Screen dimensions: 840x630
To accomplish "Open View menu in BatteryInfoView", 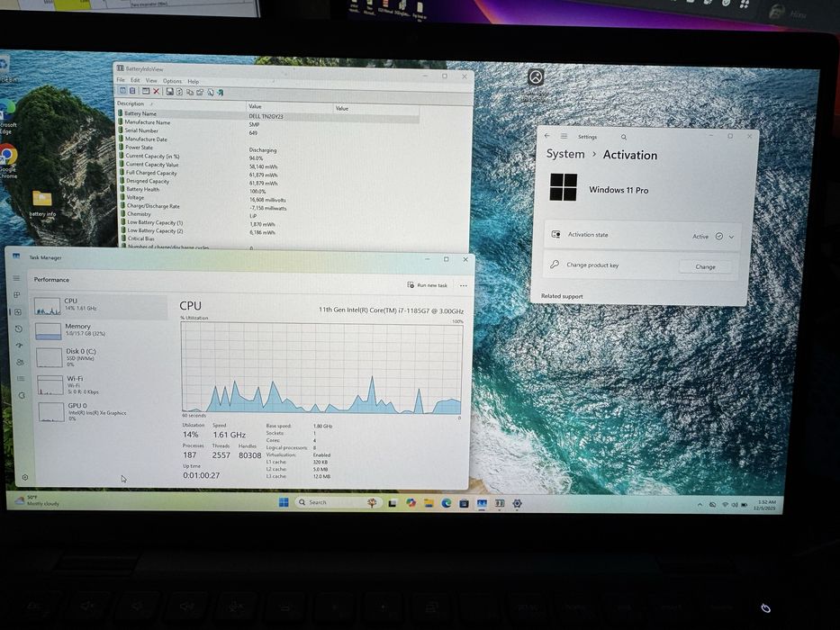I will [x=151, y=80].
